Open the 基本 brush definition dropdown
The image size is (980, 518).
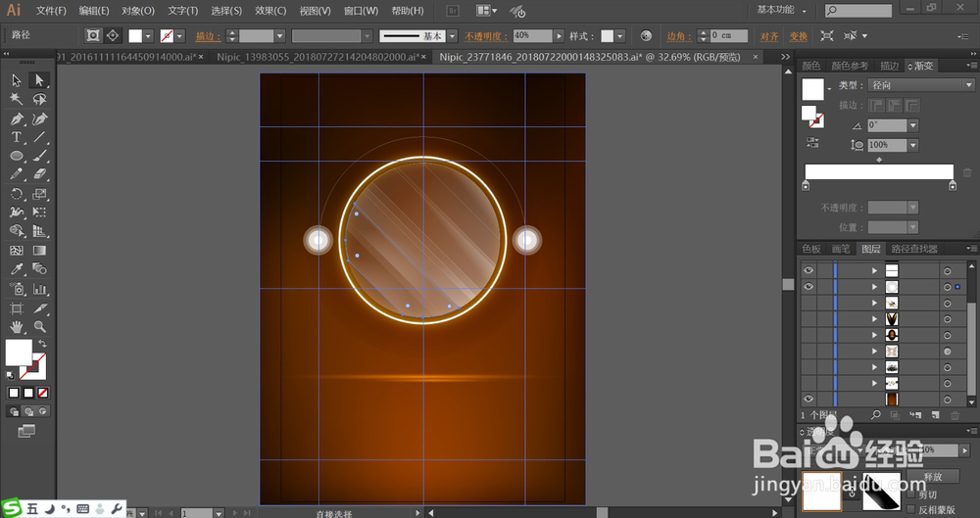click(x=453, y=36)
